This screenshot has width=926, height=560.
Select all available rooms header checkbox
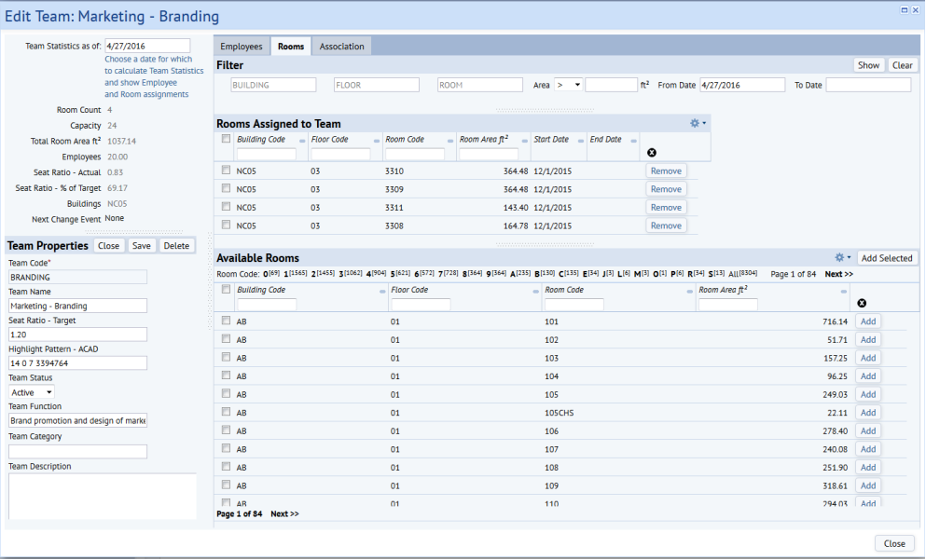[x=226, y=289]
